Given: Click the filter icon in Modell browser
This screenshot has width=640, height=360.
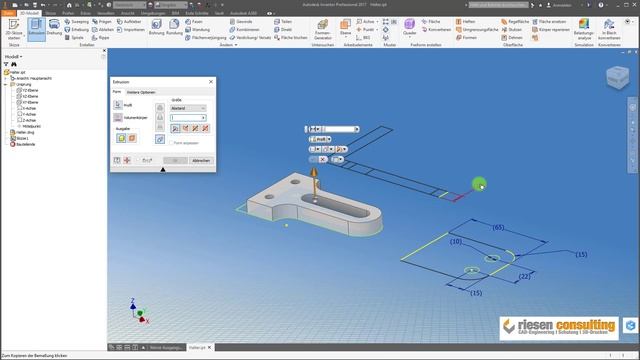Looking at the screenshot, I should (x=6, y=64).
